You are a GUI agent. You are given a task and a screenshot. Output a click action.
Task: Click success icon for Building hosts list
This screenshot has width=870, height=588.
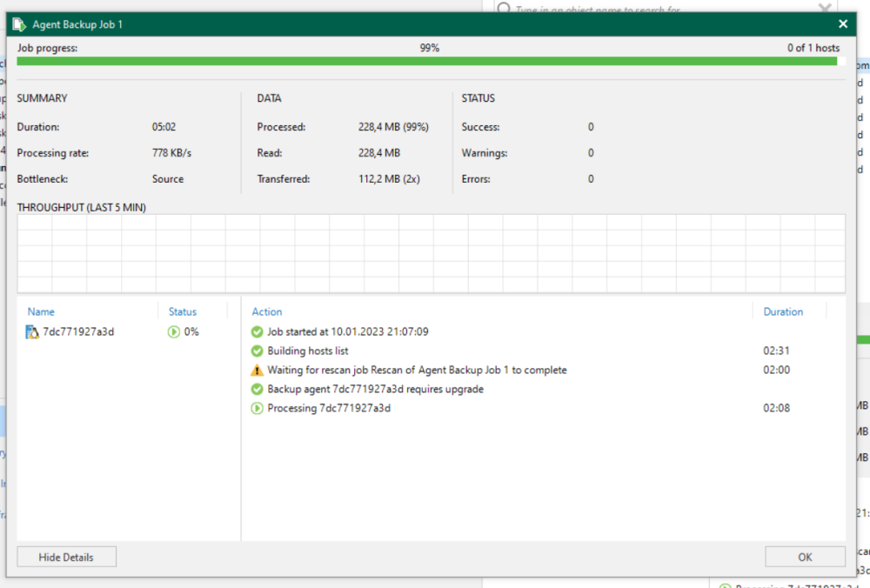pyautogui.click(x=257, y=351)
